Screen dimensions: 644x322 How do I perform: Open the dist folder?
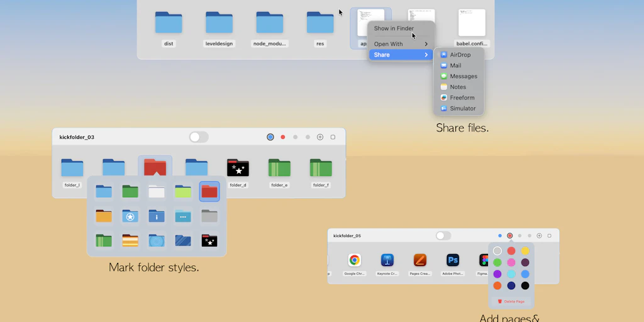169,23
